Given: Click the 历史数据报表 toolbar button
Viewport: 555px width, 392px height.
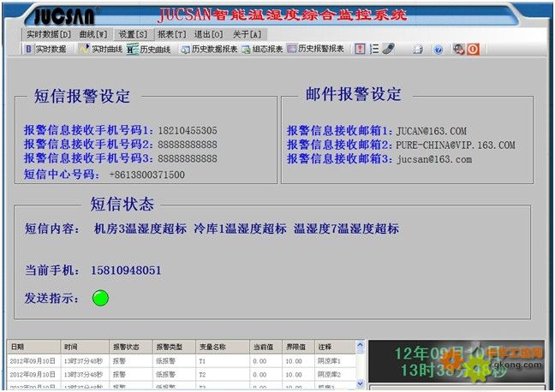Looking at the screenshot, I should [x=208, y=50].
